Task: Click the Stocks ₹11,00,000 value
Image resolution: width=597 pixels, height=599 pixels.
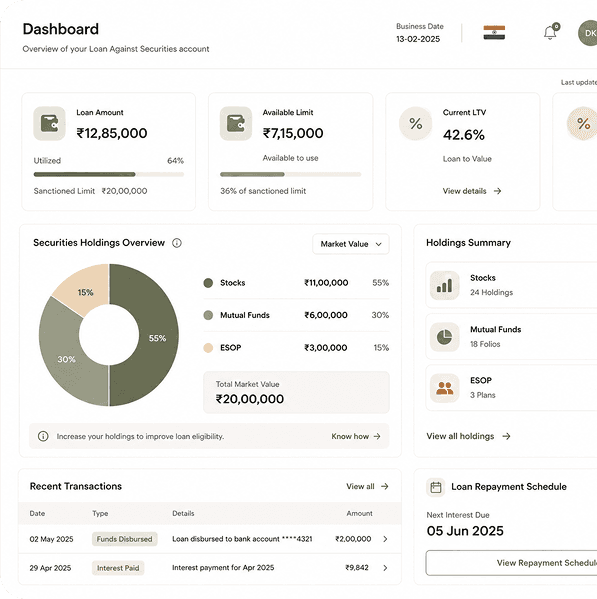Action: 326,283
